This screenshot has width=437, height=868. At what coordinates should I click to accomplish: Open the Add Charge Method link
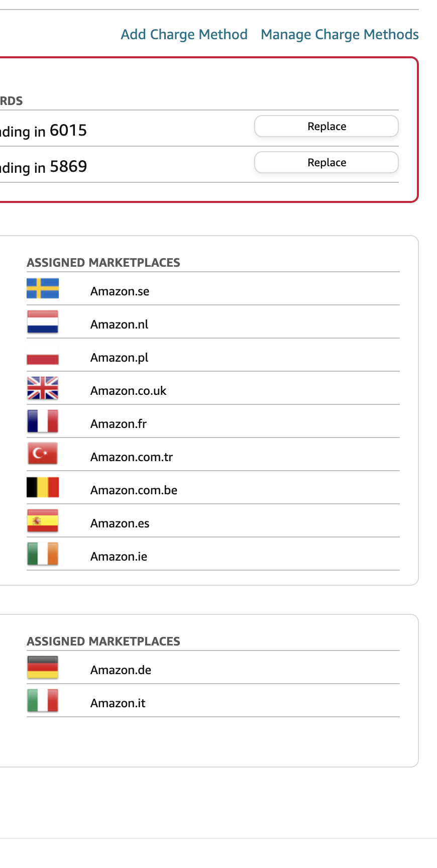tap(184, 34)
